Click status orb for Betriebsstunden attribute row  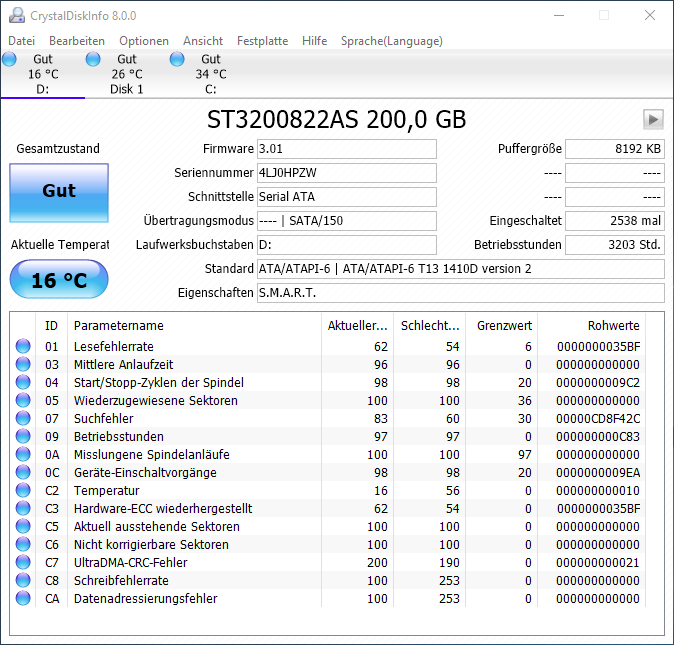(x=23, y=437)
